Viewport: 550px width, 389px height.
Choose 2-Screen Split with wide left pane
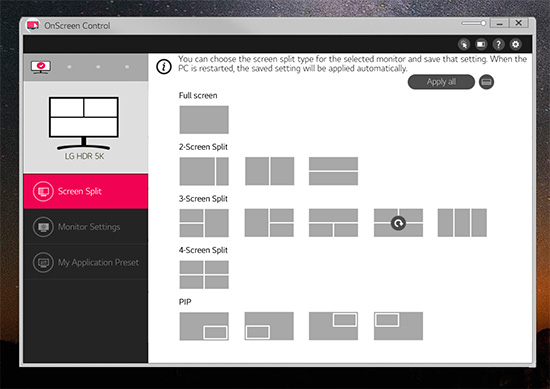[204, 171]
